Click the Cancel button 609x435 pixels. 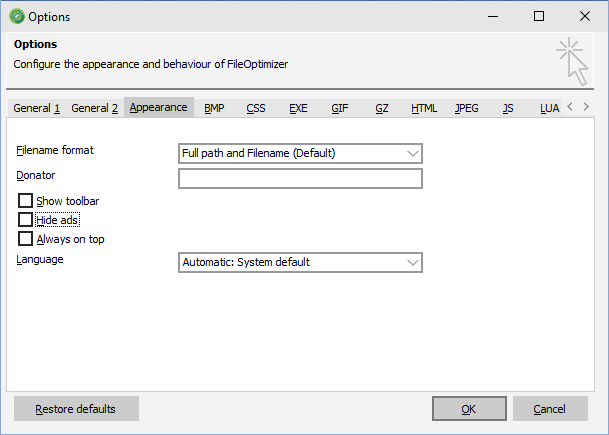550,409
